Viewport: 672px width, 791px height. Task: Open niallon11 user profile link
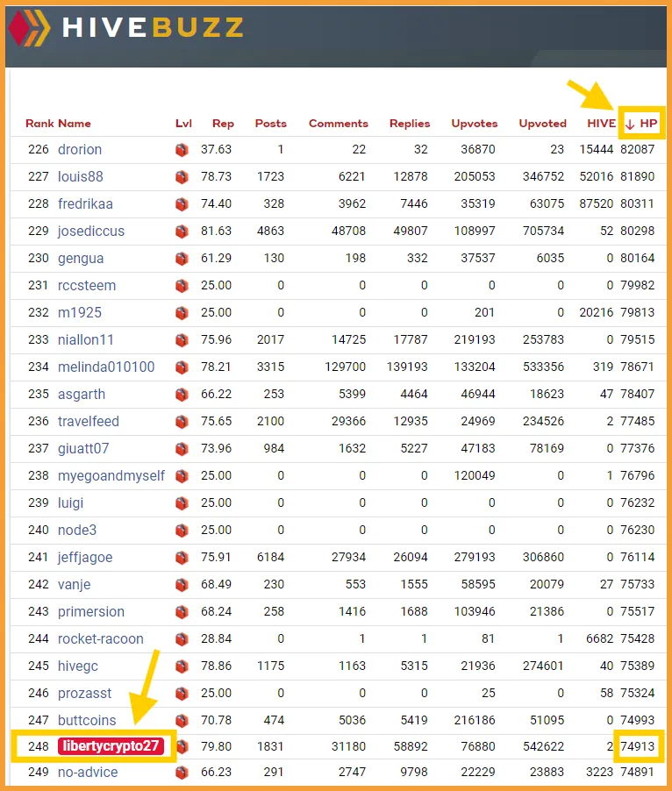[86, 340]
